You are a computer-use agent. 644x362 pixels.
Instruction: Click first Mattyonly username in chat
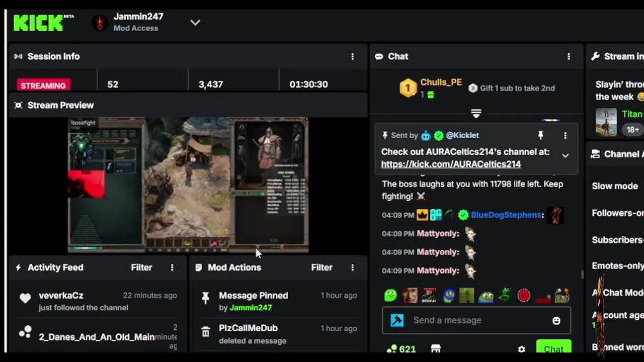(x=438, y=233)
